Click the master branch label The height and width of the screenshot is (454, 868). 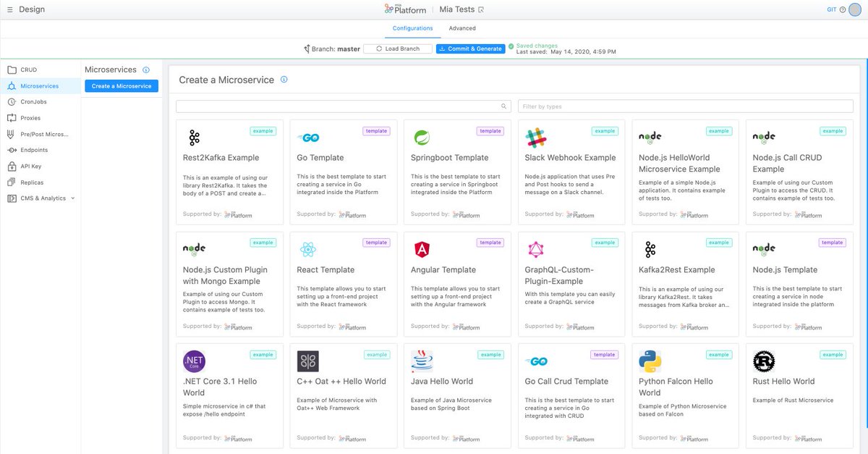click(x=349, y=49)
